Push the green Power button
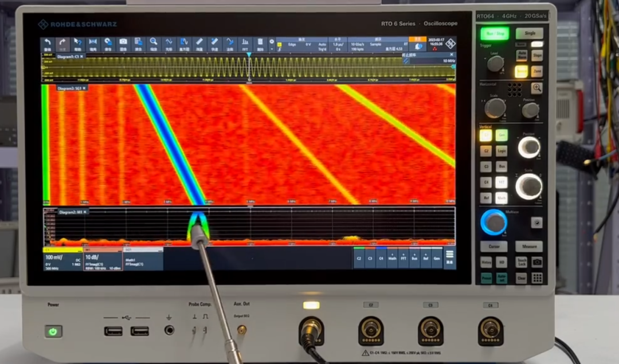This screenshot has height=364, width=619. [53, 331]
